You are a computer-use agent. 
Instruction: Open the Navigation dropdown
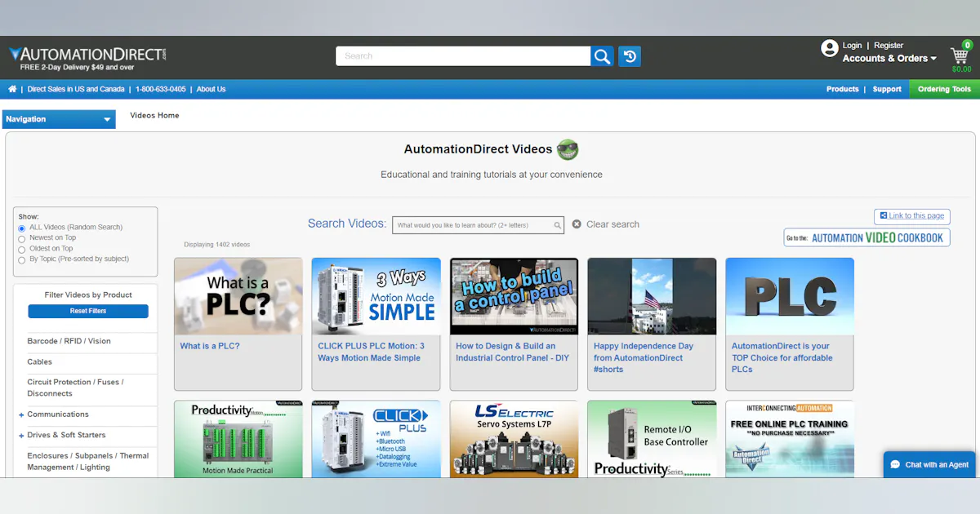pos(59,119)
